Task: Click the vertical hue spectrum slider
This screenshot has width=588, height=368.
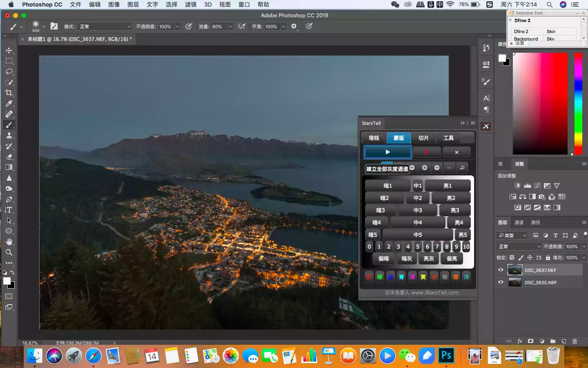Action: 578,103
